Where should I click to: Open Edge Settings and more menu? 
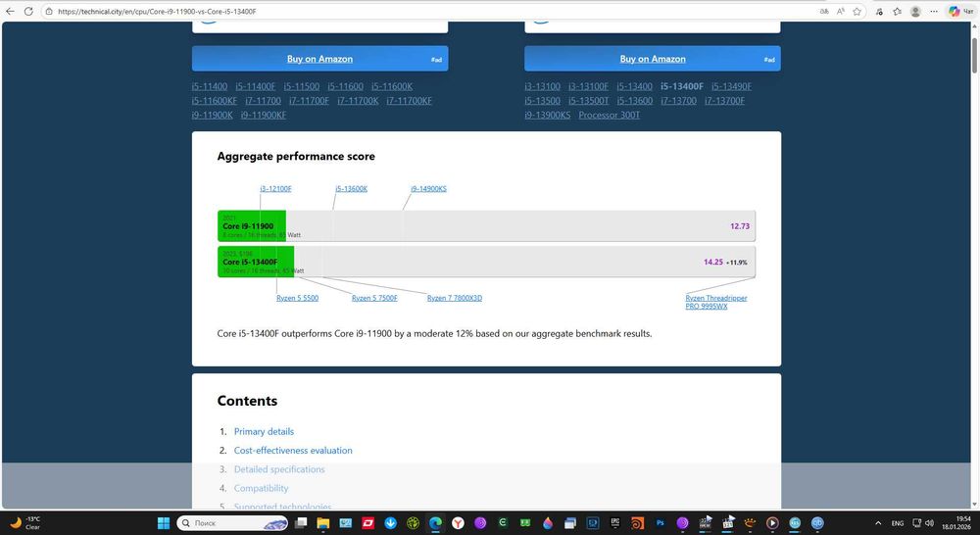(x=934, y=11)
